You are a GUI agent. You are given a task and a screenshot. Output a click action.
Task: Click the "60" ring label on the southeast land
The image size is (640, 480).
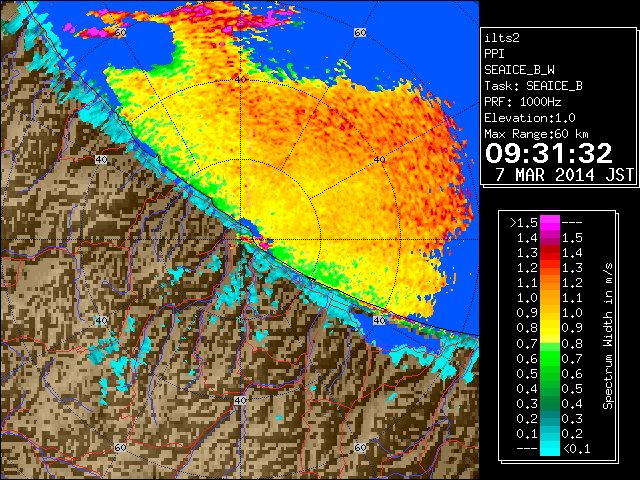360,447
